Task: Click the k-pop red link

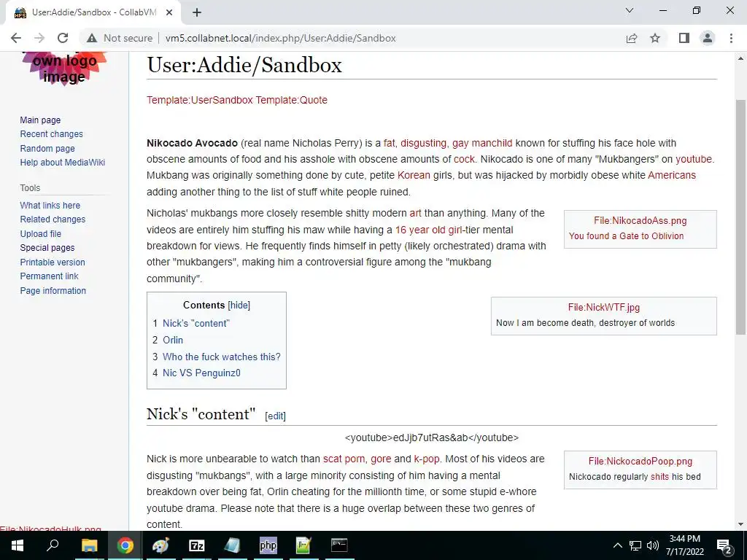Action: click(x=426, y=459)
